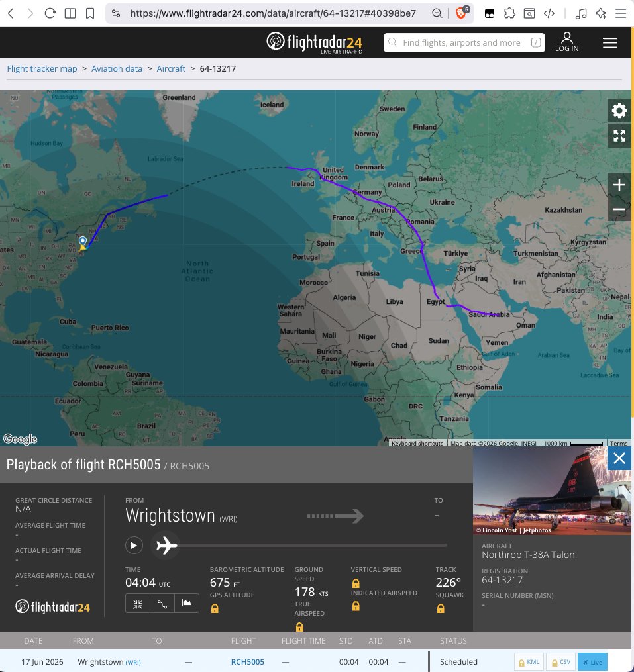Open the Flightradar24 hamburger menu
The height and width of the screenshot is (672, 634).
pyautogui.click(x=609, y=42)
